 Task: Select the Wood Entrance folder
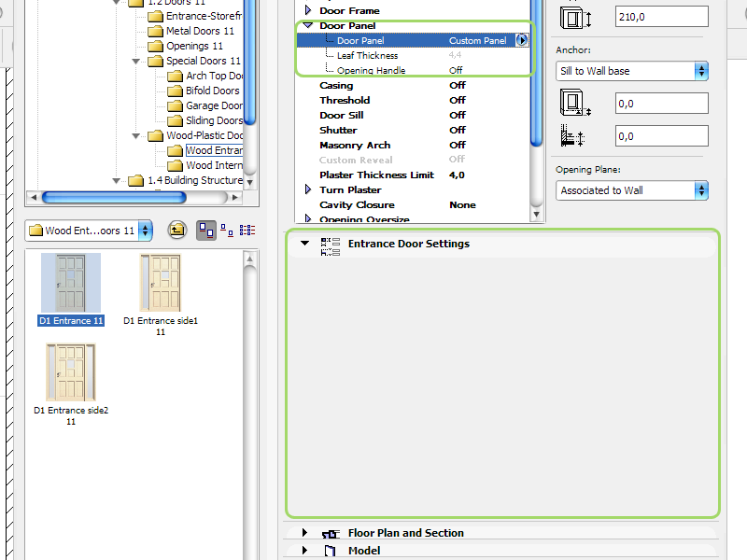[205, 150]
